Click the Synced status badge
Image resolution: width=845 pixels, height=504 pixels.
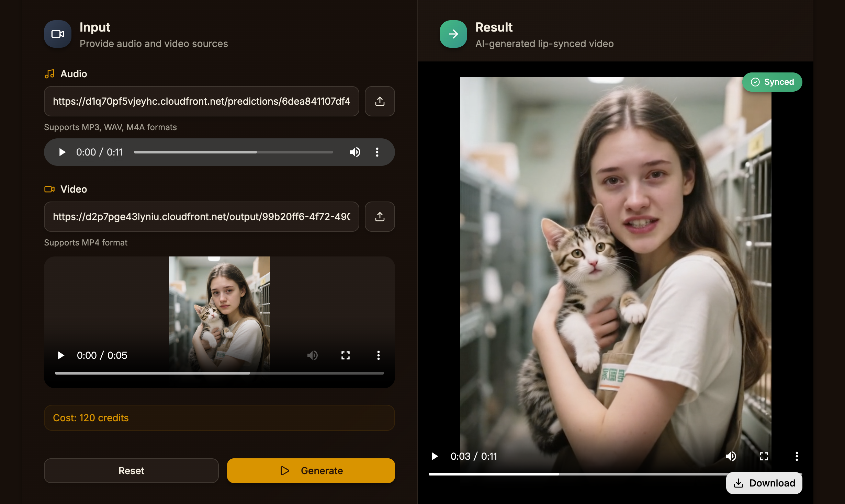pos(772,82)
